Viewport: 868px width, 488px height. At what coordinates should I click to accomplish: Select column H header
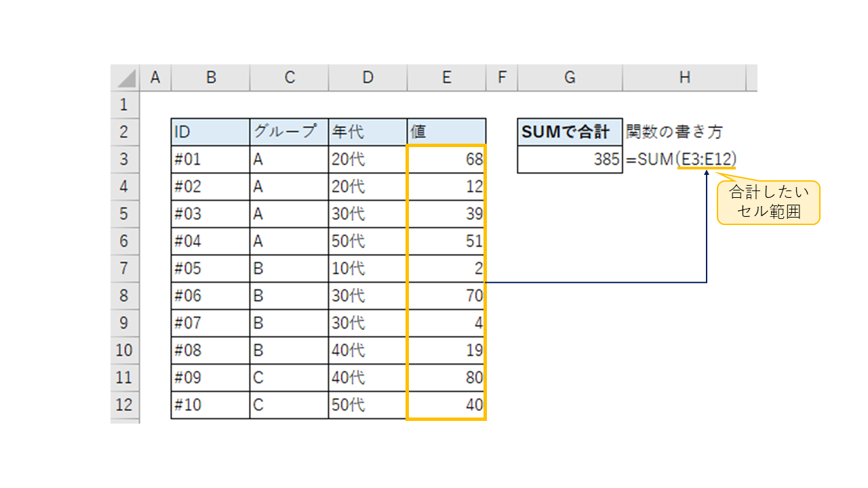[x=684, y=78]
